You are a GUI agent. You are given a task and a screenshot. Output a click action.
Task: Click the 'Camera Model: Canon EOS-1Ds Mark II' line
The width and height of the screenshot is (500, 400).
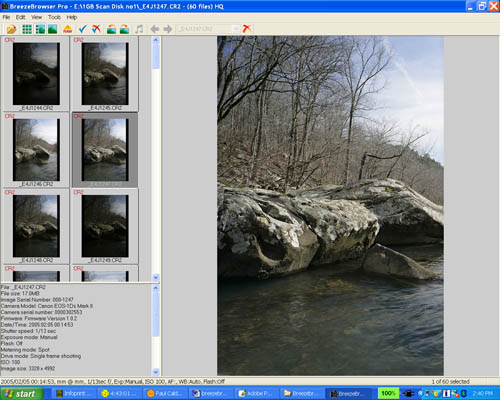[47, 306]
